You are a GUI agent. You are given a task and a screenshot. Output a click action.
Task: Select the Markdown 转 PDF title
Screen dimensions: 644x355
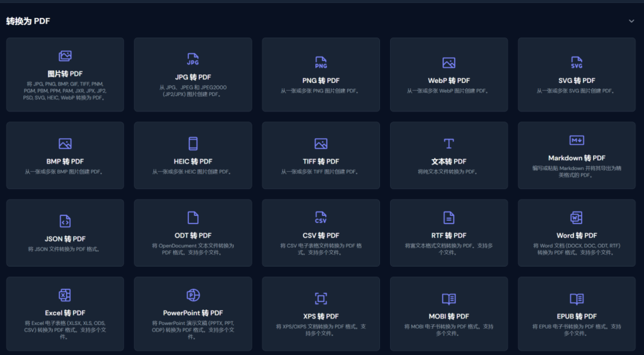click(577, 158)
